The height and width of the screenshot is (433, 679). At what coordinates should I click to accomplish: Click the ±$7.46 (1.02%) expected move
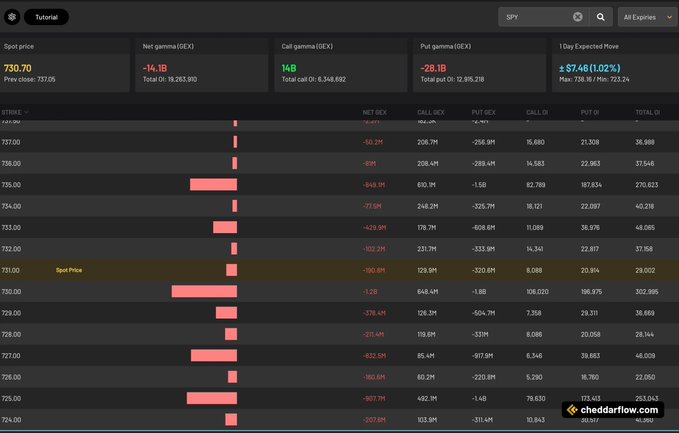click(589, 68)
